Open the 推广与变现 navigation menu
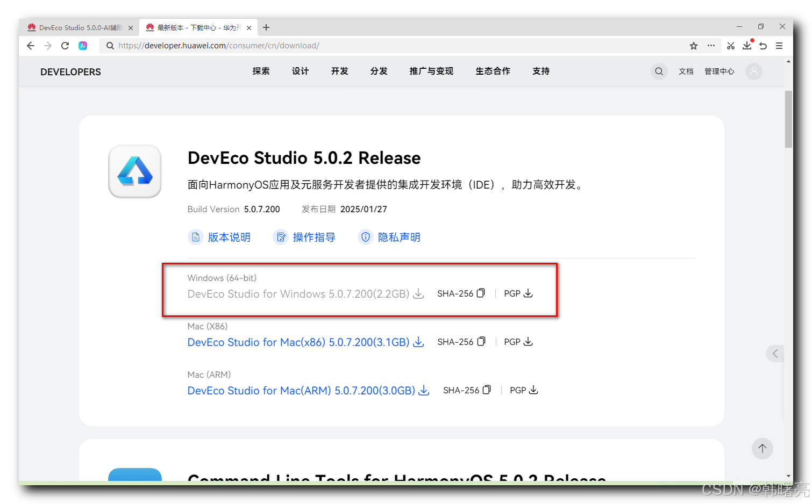Viewport: 812px width, 504px height. click(431, 71)
